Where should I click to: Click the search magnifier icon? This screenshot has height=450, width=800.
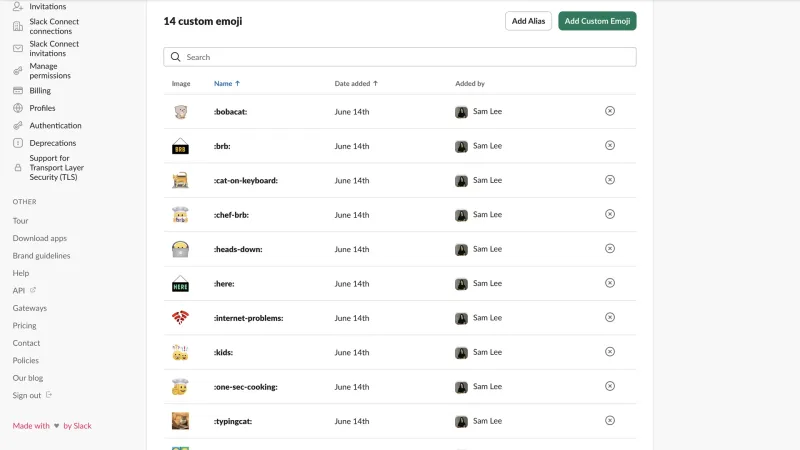pos(176,57)
